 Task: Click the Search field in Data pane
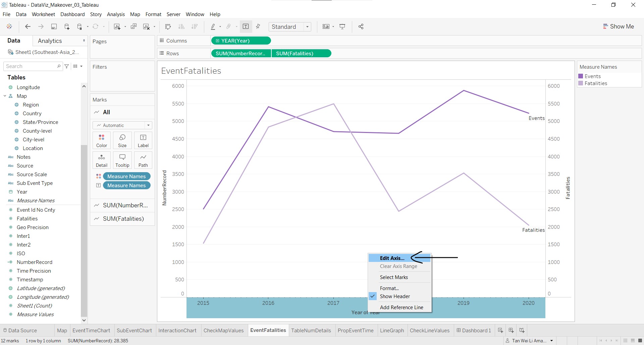click(x=31, y=66)
